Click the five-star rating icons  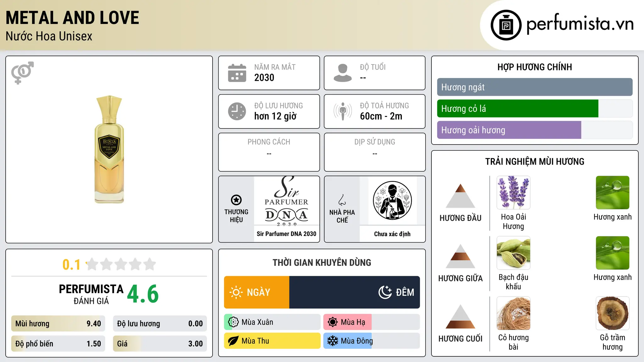point(121,264)
